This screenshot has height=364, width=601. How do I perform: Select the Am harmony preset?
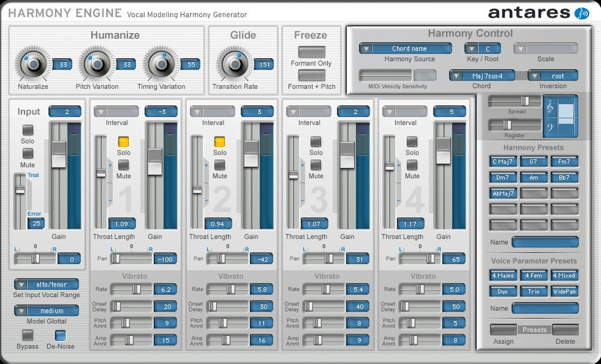click(x=534, y=178)
